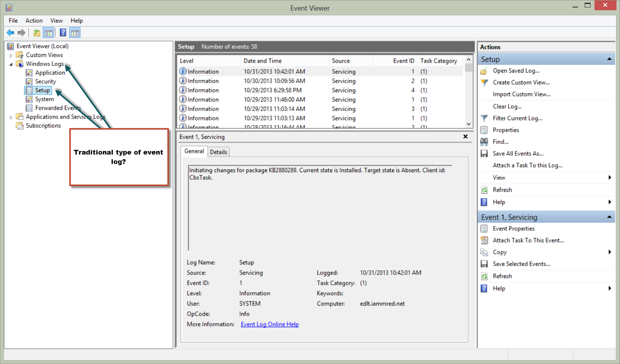Click the event list scrollbar up arrow
The image size is (620, 364).
[x=469, y=60]
